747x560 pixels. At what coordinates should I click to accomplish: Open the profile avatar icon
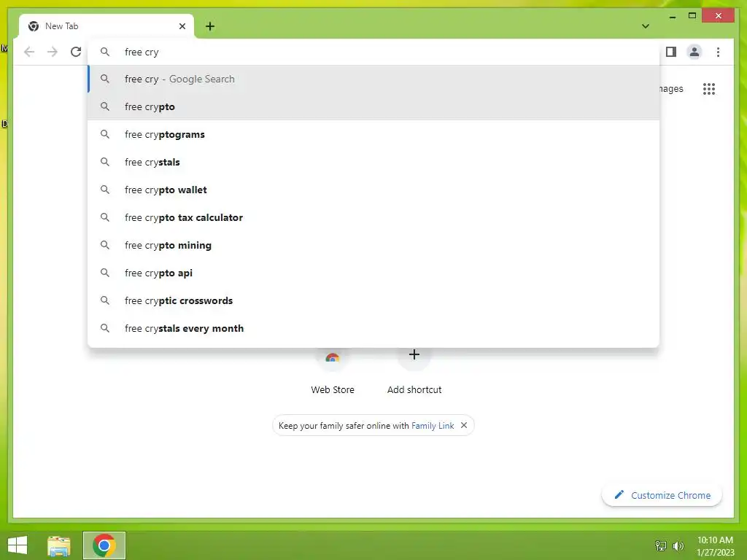coord(694,52)
